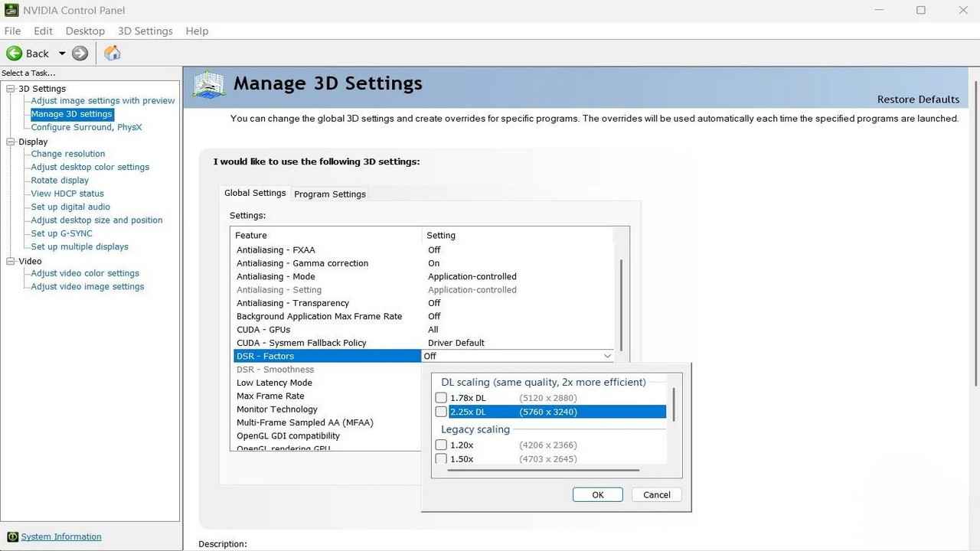Viewport: 980px width, 551px height.
Task: Open the DSR - Factors dropdown arrow
Action: (607, 356)
